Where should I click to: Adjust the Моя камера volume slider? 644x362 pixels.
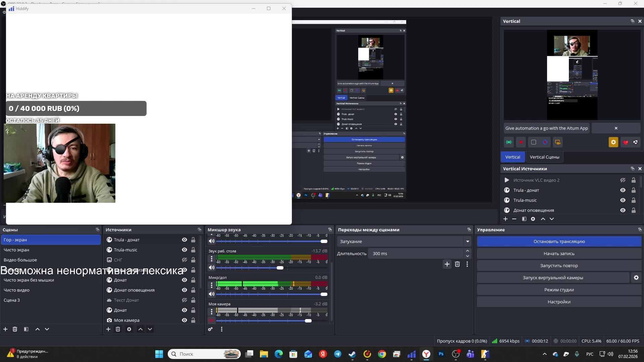(308, 321)
